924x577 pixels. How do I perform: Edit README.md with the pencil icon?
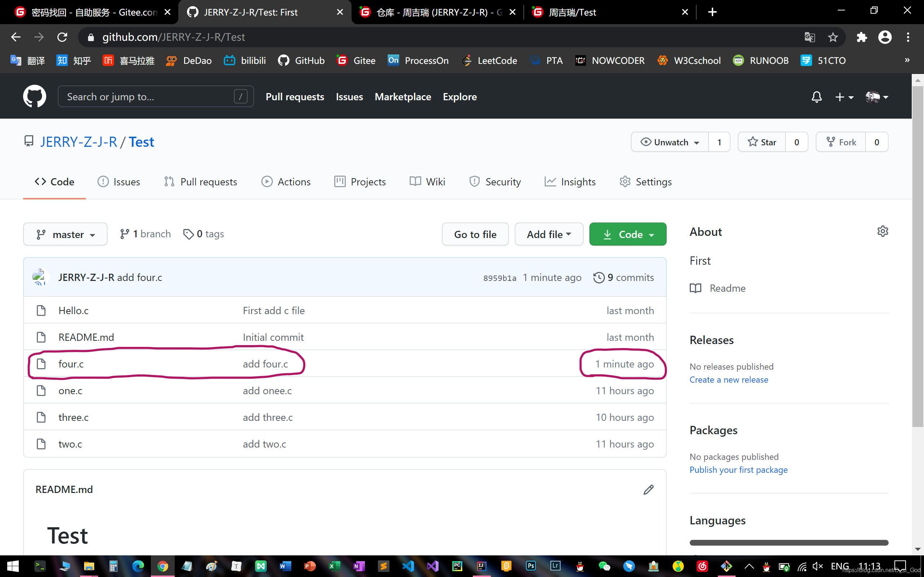click(648, 489)
